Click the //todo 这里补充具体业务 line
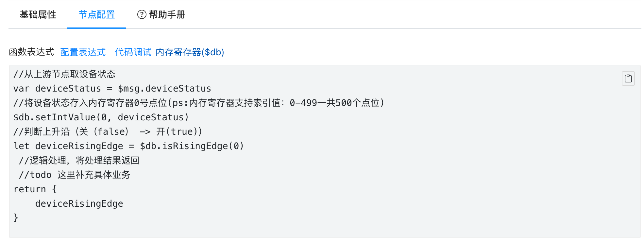Viewport: 644px width, 242px height. pyautogui.click(x=75, y=175)
